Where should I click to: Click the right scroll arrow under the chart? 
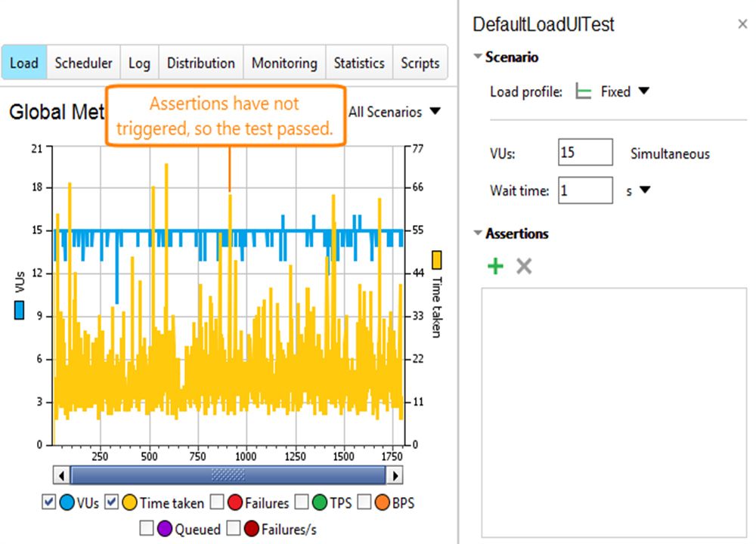coord(395,475)
